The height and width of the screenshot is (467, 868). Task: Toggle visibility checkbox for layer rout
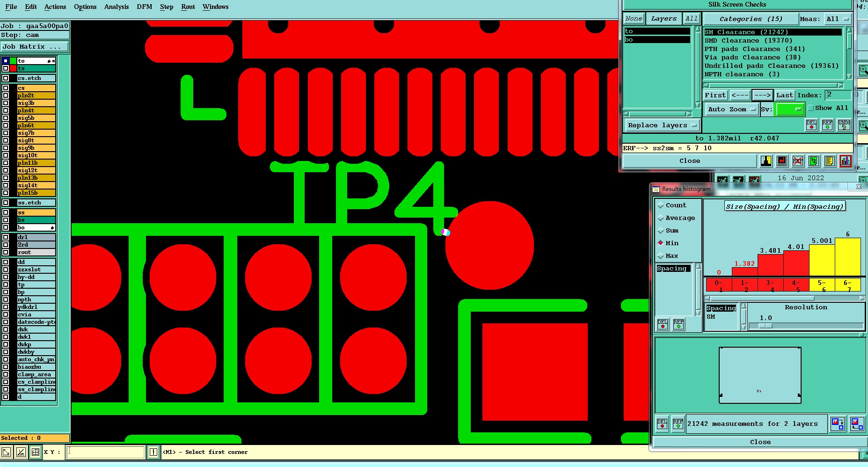point(6,252)
